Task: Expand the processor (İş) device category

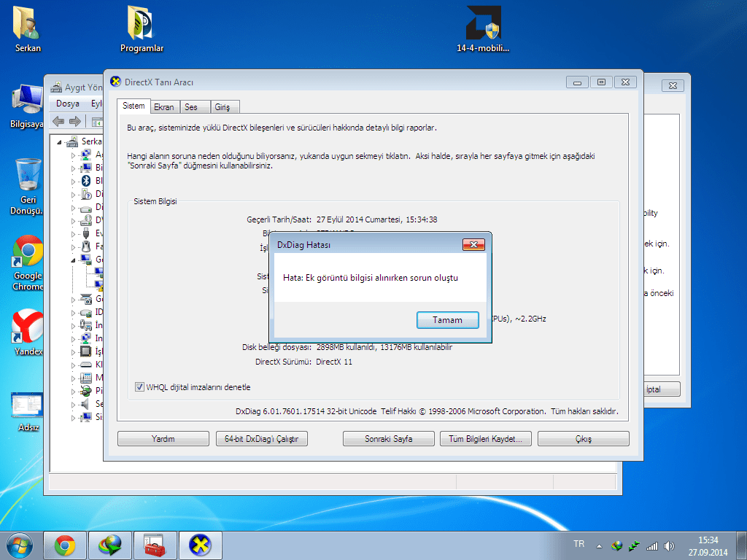Action: click(74, 352)
